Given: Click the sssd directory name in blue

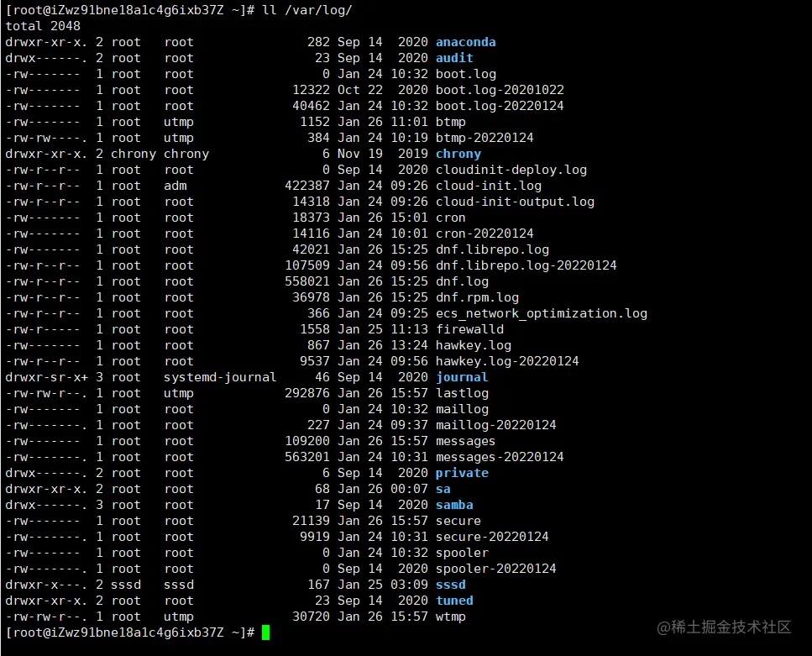Looking at the screenshot, I should (451, 585).
